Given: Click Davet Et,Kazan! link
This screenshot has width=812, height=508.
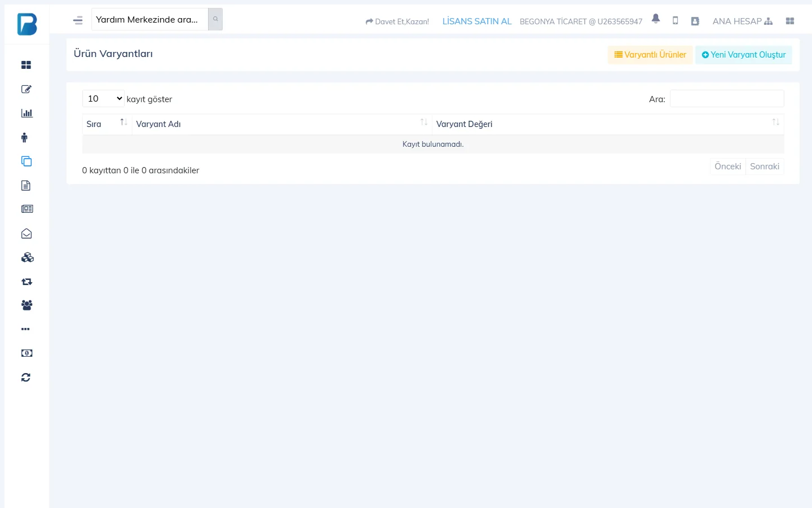Looking at the screenshot, I should coord(398,21).
